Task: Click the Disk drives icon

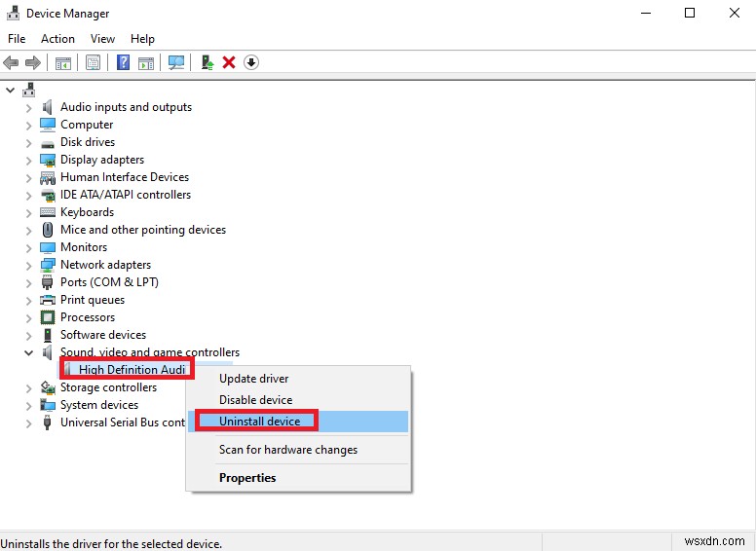Action: [x=48, y=143]
